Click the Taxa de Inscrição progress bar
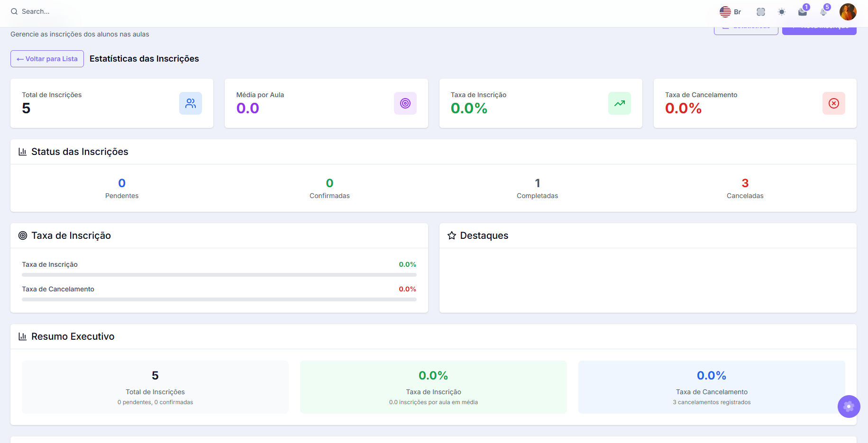Image resolution: width=868 pixels, height=443 pixels. (x=219, y=275)
